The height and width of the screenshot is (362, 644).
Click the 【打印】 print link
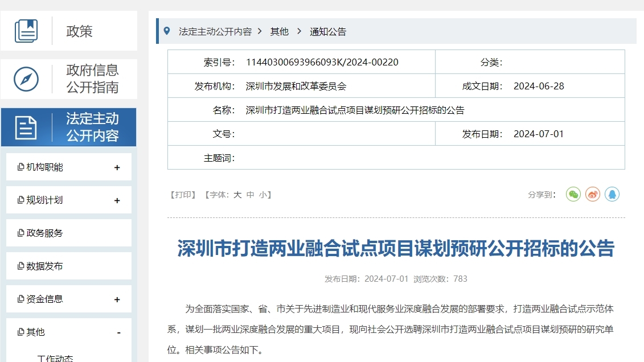pyautogui.click(x=182, y=195)
